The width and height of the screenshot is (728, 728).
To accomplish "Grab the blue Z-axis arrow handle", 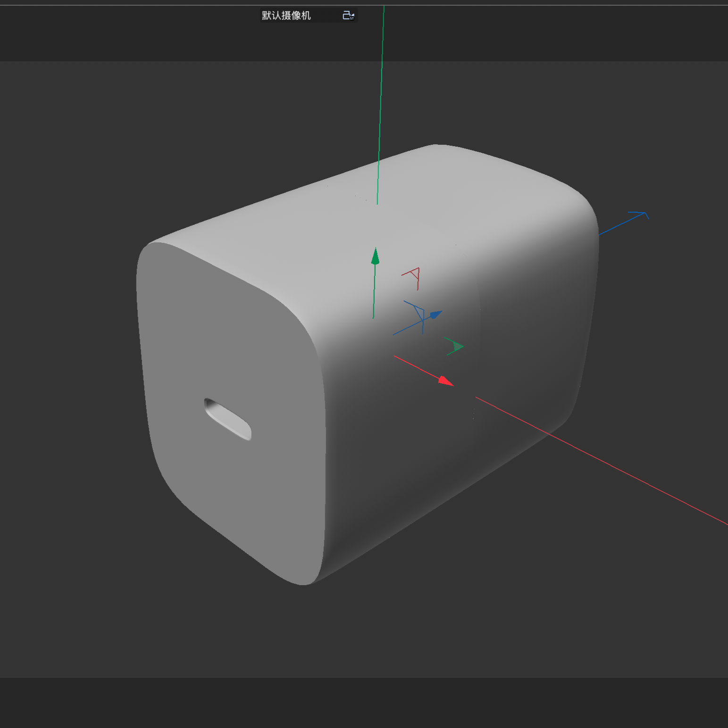I will pos(436,314).
